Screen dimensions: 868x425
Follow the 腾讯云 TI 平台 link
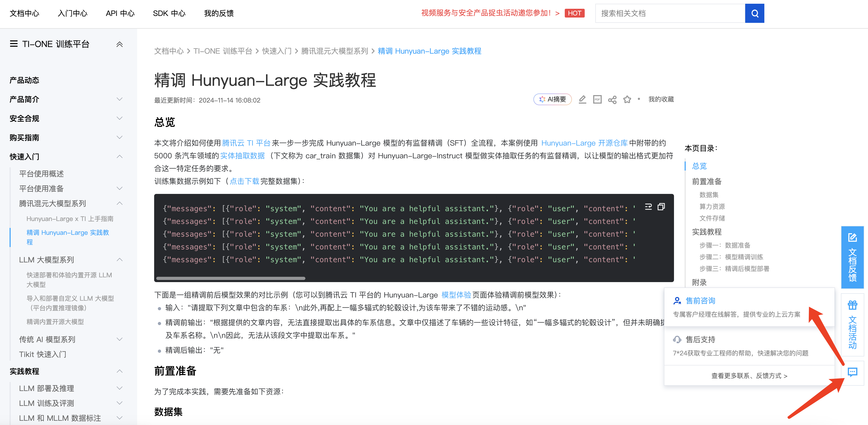[x=246, y=143]
